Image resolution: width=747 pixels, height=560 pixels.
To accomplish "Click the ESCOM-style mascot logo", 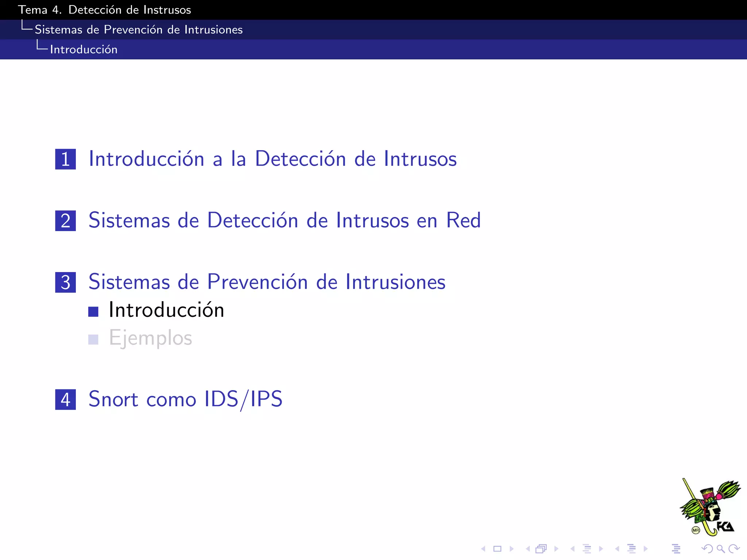I will (x=710, y=507).
